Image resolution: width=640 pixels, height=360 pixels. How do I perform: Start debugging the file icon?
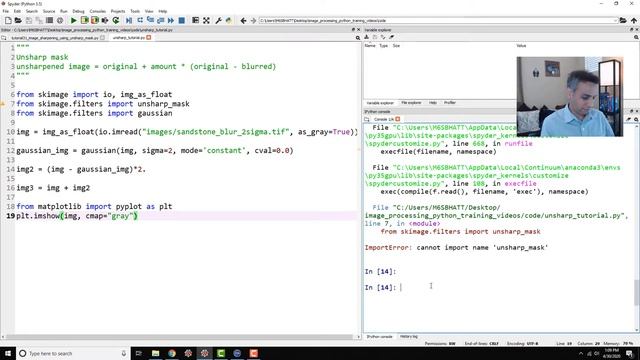pyautogui.click(x=129, y=20)
